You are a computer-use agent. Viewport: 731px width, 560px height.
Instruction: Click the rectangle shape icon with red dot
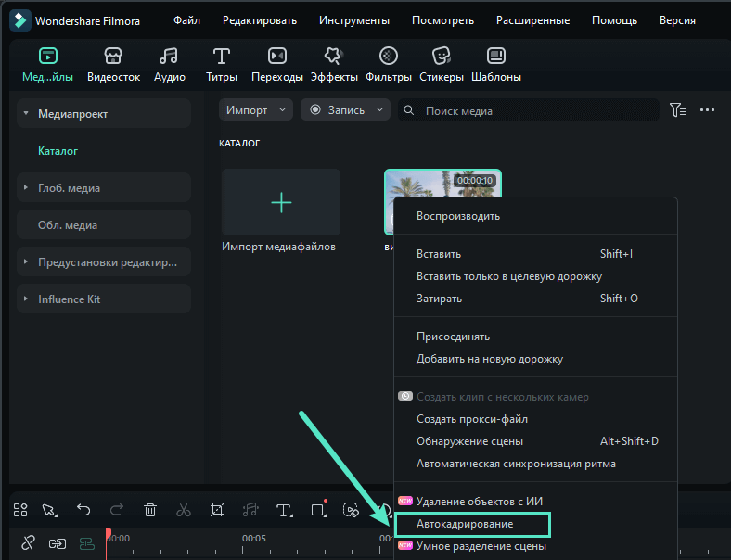point(319,509)
